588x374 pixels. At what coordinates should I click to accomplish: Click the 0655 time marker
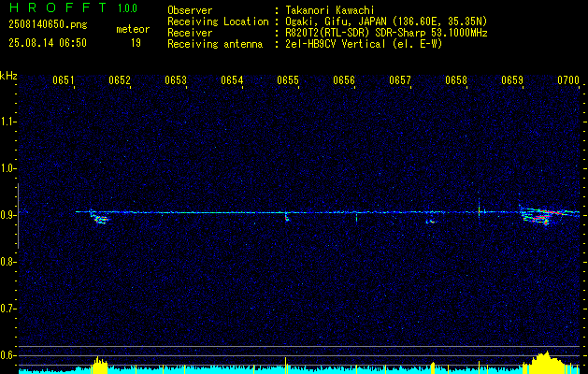click(288, 80)
